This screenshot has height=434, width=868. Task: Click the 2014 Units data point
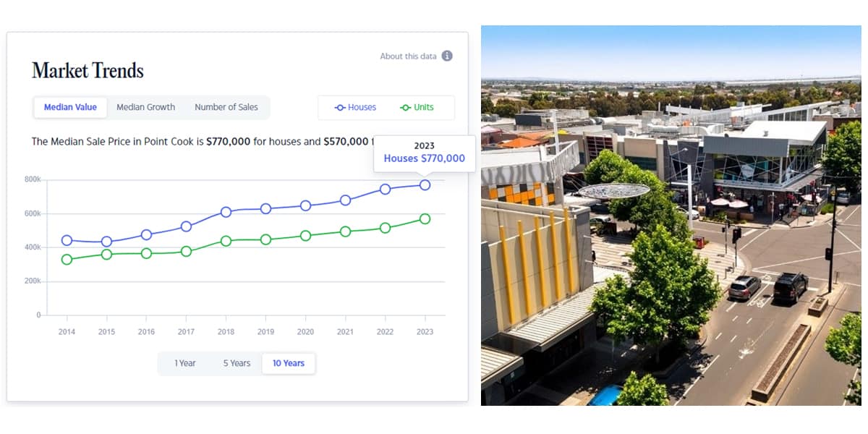tap(67, 259)
